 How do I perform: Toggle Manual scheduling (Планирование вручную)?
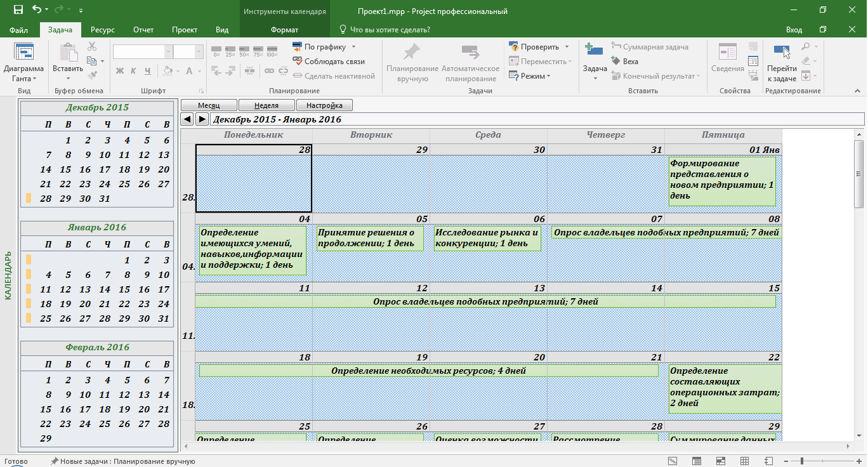click(412, 63)
